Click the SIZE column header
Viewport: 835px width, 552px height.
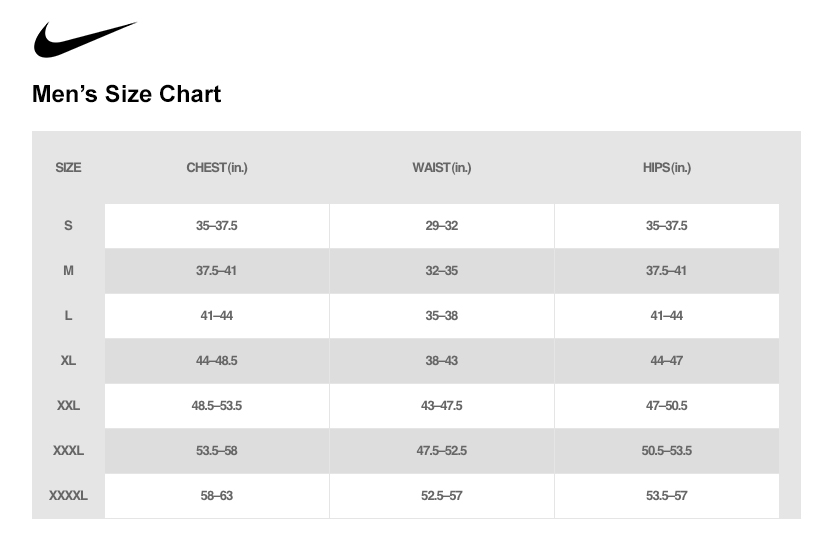[68, 168]
